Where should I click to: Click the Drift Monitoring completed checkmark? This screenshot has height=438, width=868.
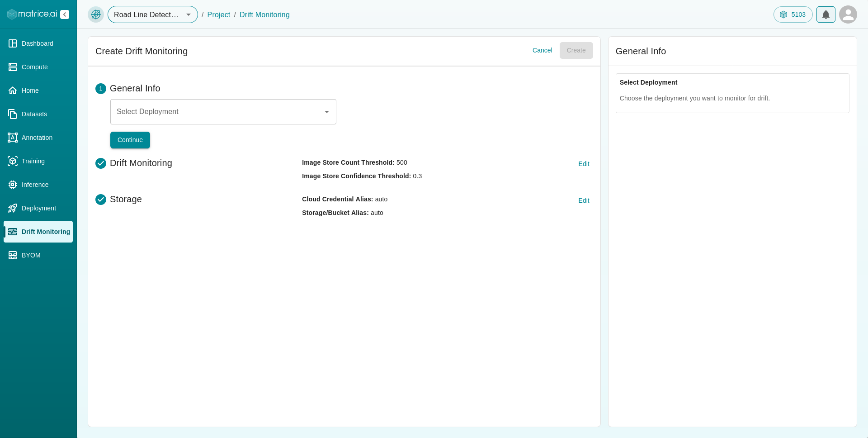[x=101, y=163]
